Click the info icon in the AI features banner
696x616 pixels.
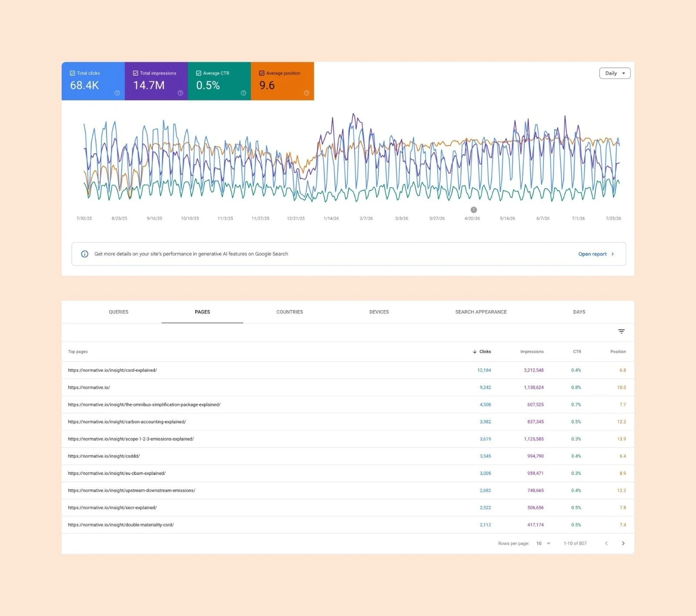(85, 254)
